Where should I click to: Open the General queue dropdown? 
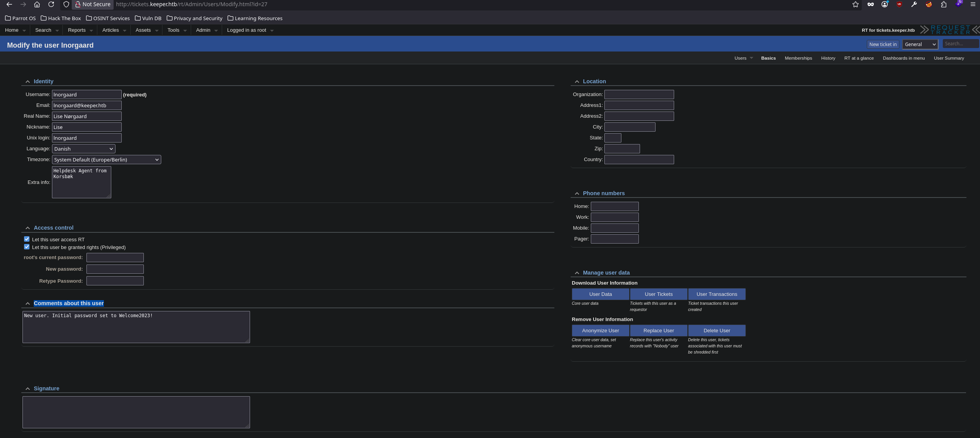(x=920, y=44)
